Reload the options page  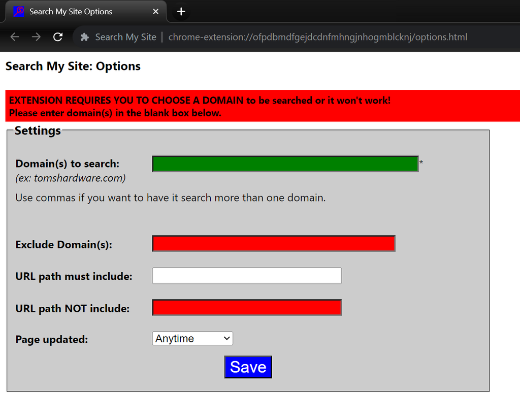click(x=57, y=37)
